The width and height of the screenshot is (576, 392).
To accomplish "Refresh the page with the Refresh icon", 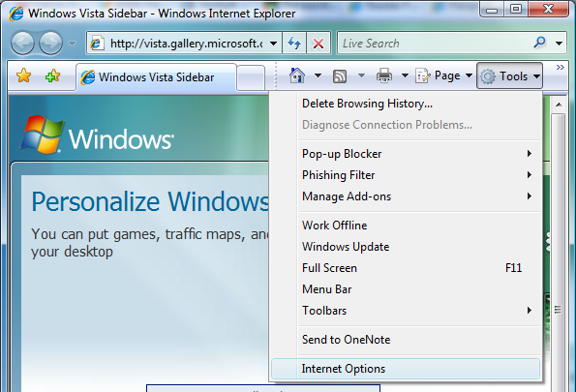I will (294, 44).
